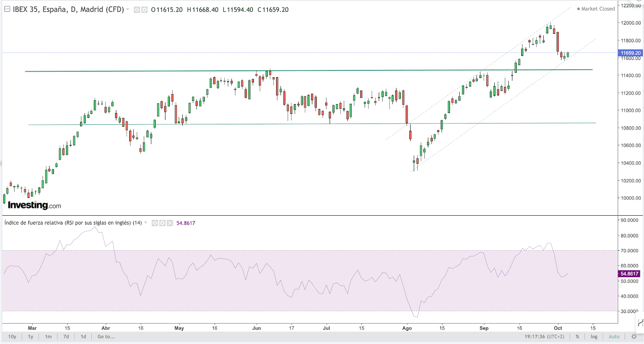
Task: Remove the RSI indicator from chart
Action: (170, 223)
